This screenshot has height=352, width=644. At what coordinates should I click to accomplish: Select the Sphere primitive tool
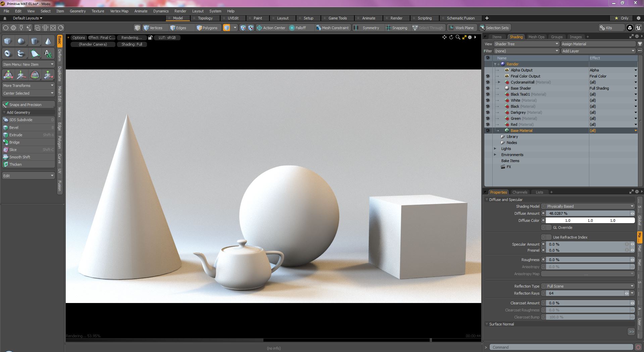point(21,41)
